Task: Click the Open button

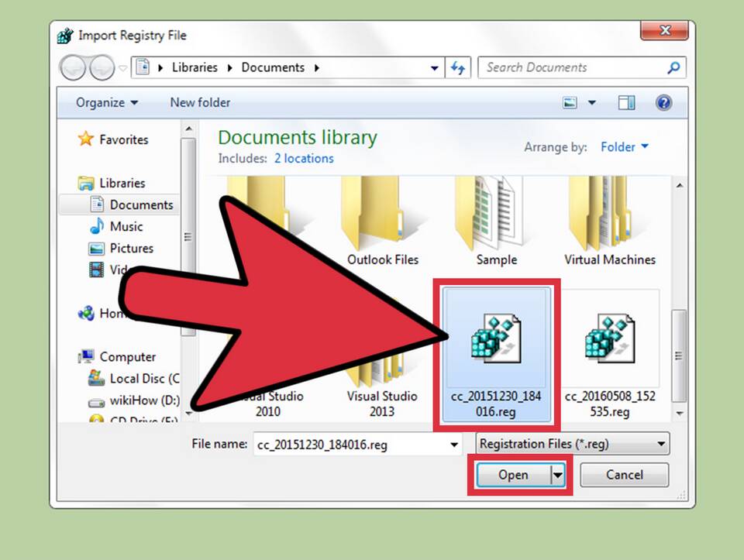Action: (512, 475)
